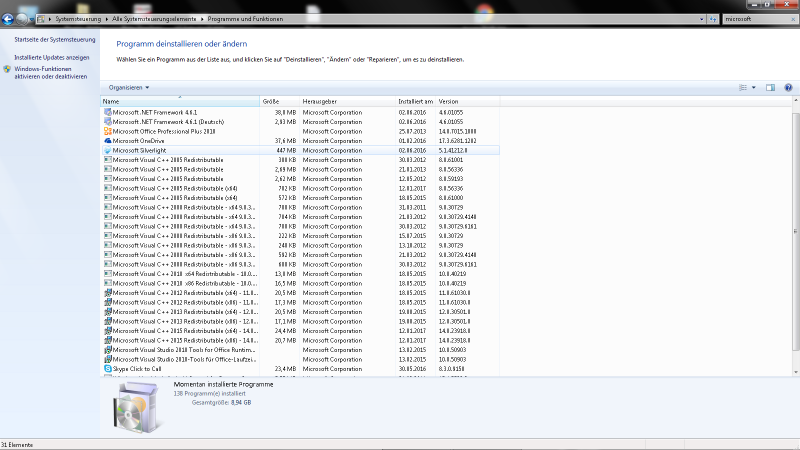The width and height of the screenshot is (800, 450).
Task: Sort by the Installiert am column header
Action: tap(416, 102)
